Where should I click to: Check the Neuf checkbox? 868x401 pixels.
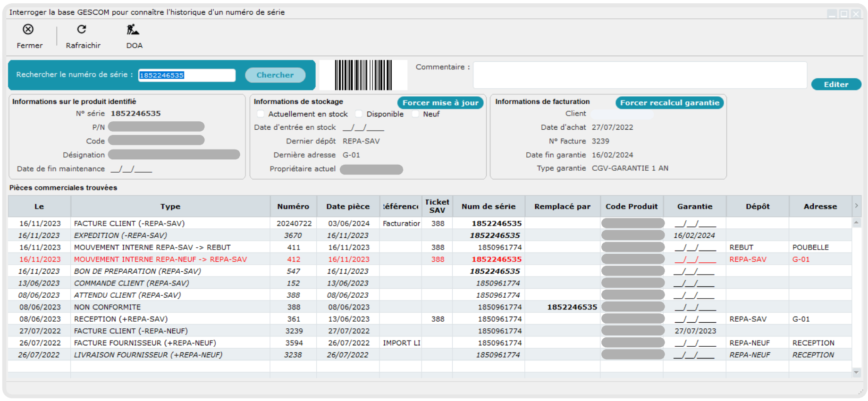point(415,114)
